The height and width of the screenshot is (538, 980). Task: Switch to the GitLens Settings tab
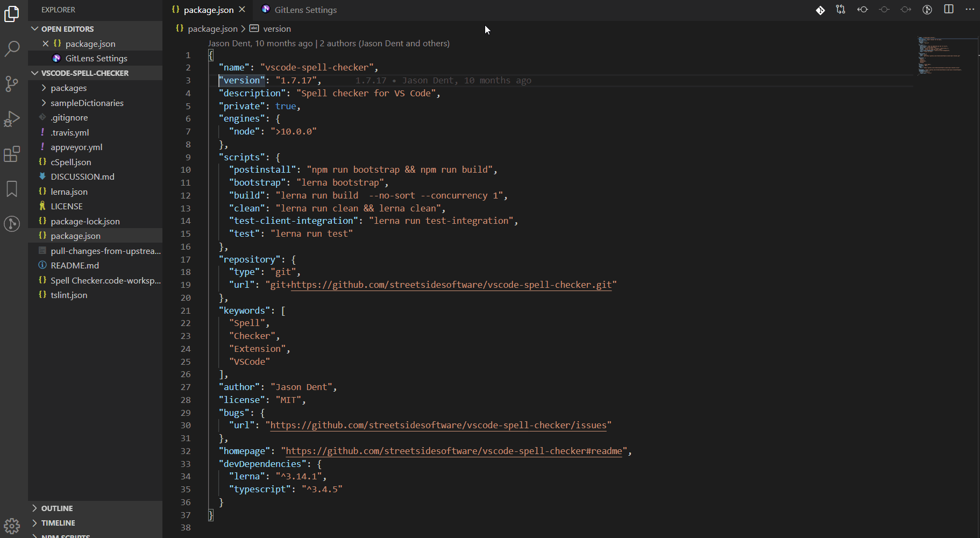(x=300, y=10)
